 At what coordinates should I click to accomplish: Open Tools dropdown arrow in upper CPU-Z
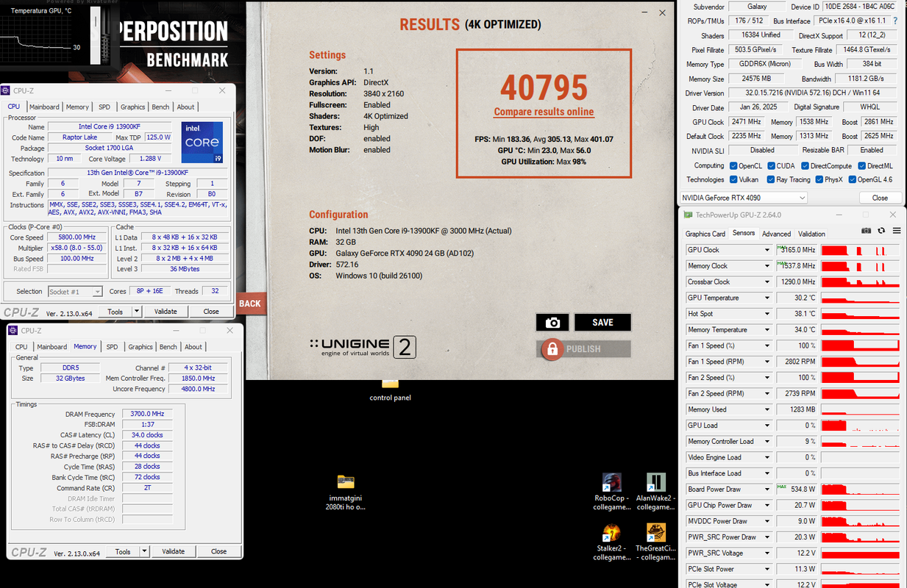[x=135, y=312]
